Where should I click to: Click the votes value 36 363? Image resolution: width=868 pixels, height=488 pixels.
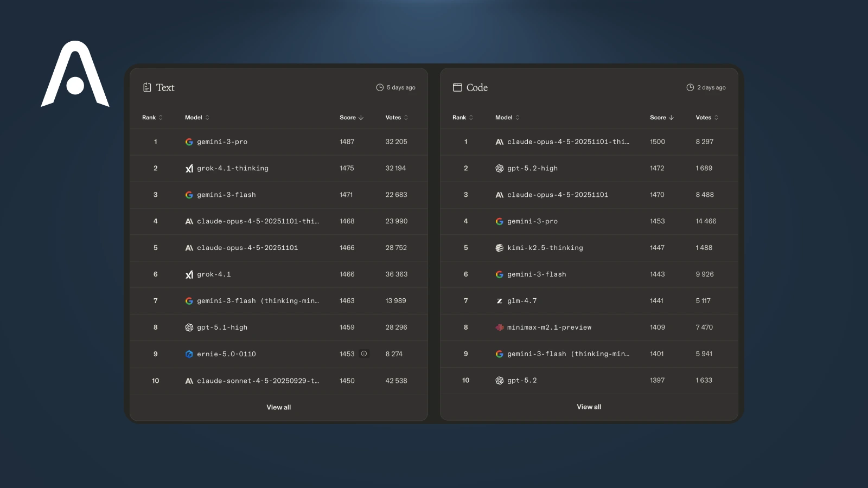[397, 274]
